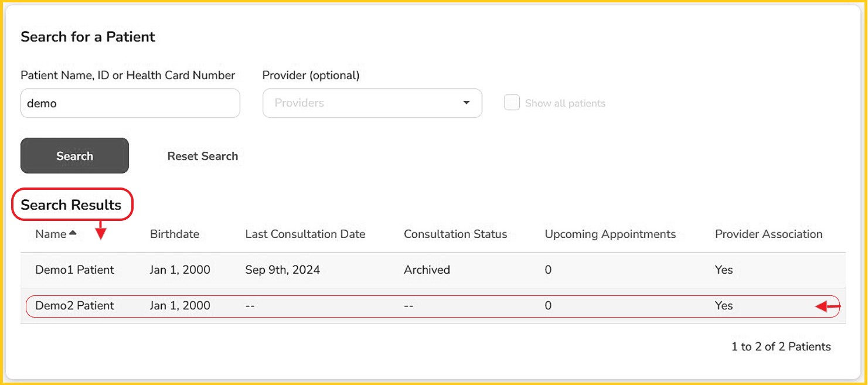868x385 pixels.
Task: Click the Name column sort arrow icon
Action: point(73,233)
